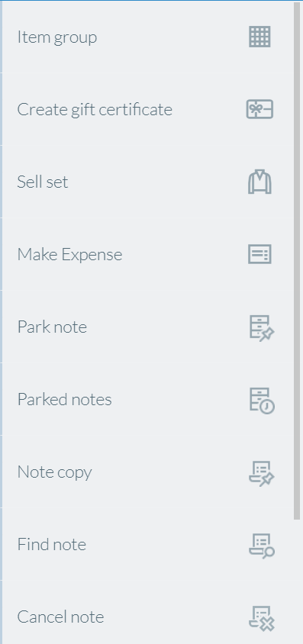Choose the Find note option
This screenshot has width=303, height=644.
pyautogui.click(x=148, y=544)
